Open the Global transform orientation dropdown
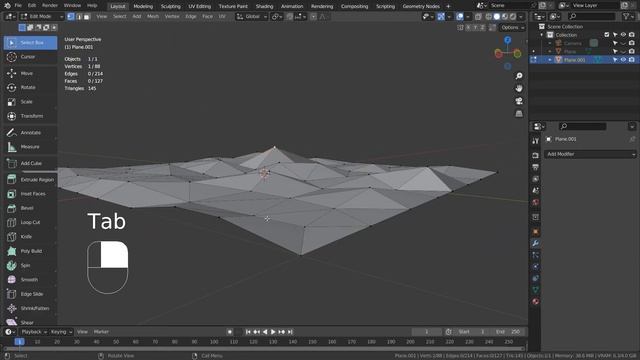Image resolution: width=640 pixels, height=360 pixels. tap(251, 17)
